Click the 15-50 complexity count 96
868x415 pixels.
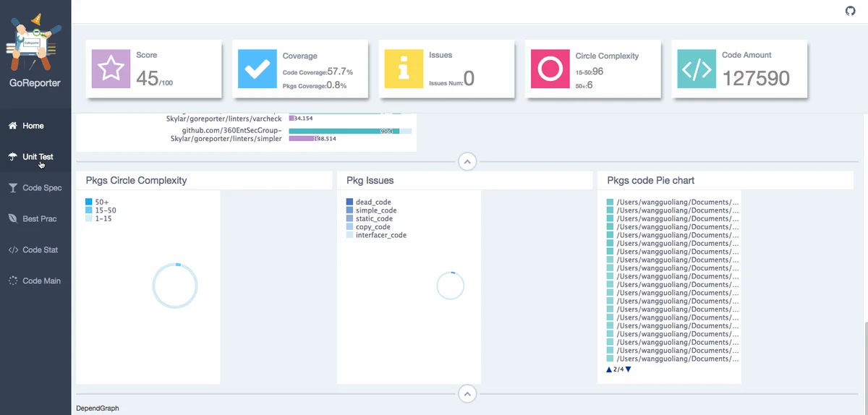point(598,72)
